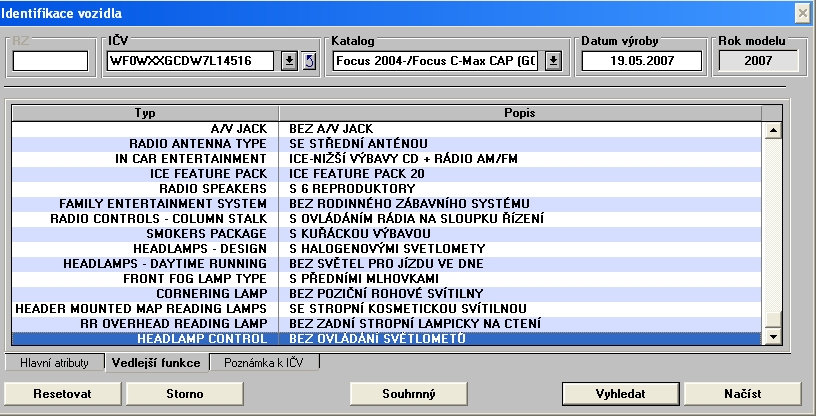
Task: Click the Typ column header
Action: (x=145, y=112)
